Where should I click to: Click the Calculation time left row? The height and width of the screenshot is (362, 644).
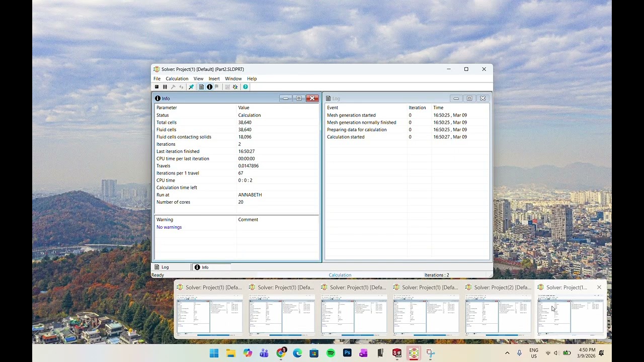coord(236,188)
